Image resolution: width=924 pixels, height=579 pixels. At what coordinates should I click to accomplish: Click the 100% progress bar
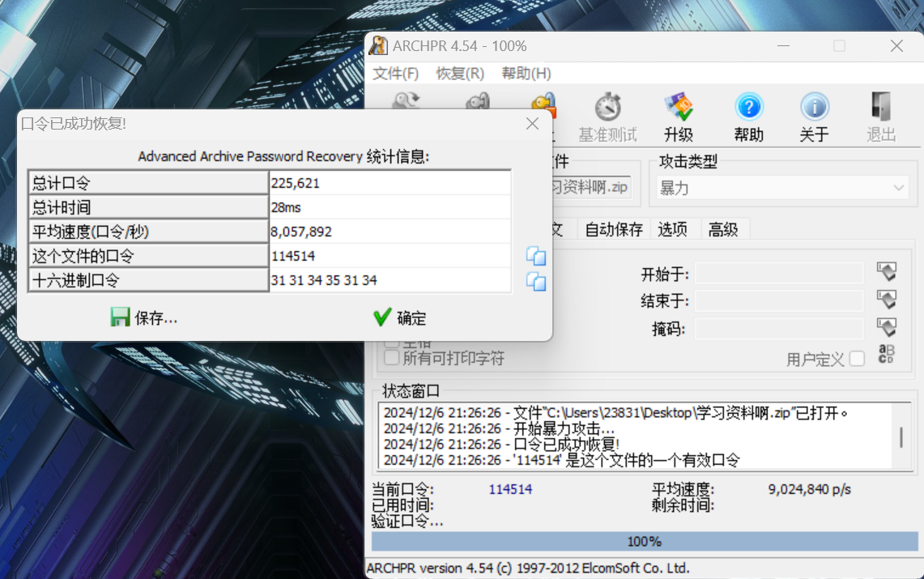645,541
